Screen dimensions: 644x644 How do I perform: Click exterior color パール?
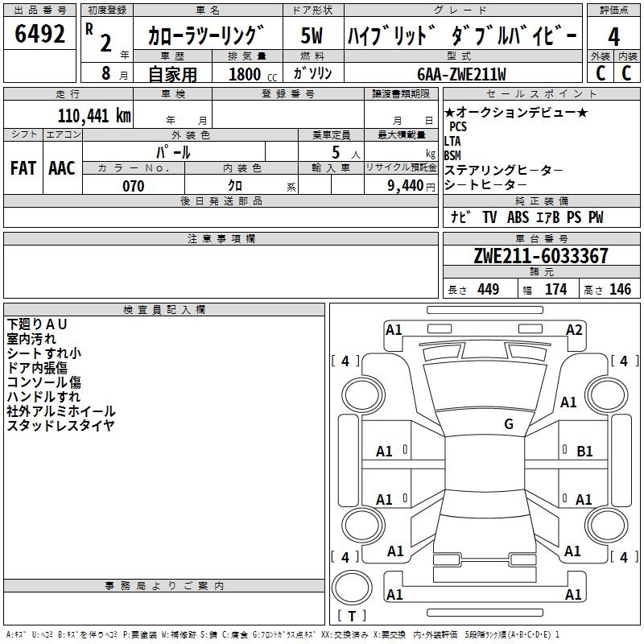(173, 152)
